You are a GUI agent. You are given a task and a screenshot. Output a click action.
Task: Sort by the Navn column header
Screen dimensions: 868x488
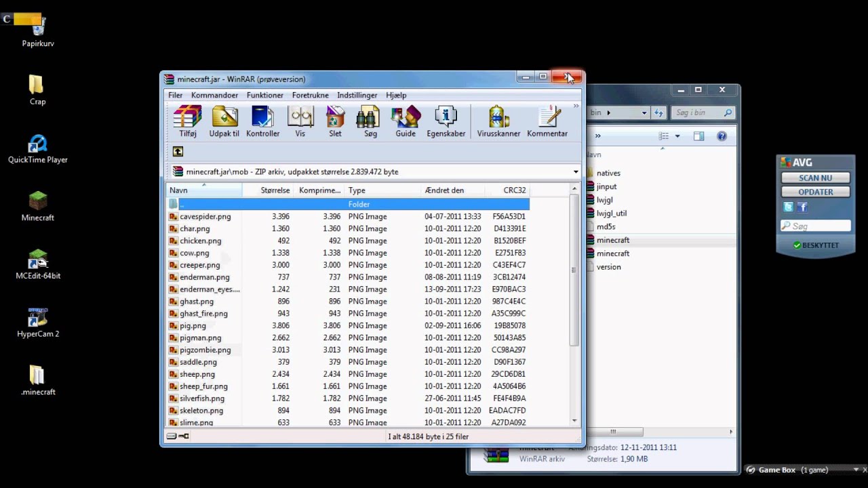(204, 190)
